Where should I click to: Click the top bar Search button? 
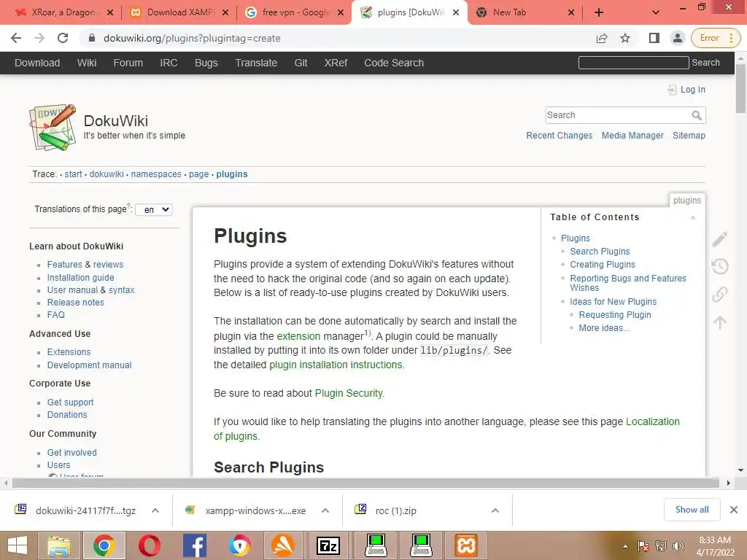705,63
